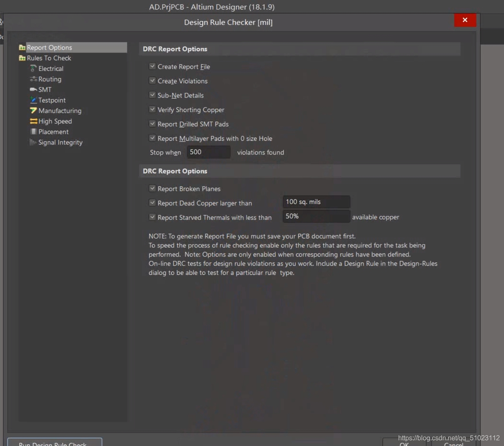504x446 pixels.
Task: Toggle Report Multilayer Pads with 0 size Hole
Action: [x=152, y=138]
